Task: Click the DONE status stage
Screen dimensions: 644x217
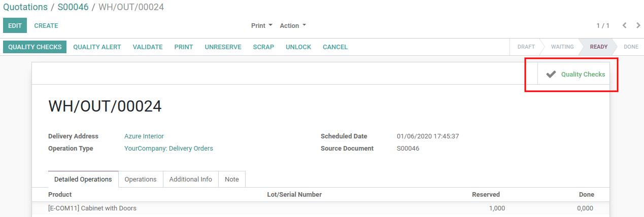Action: coord(631,47)
